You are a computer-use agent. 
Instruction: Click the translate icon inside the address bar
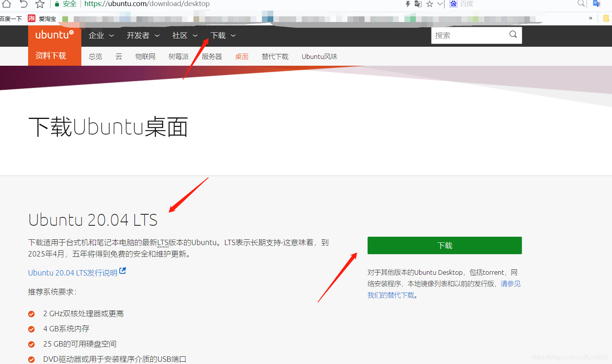click(418, 4)
